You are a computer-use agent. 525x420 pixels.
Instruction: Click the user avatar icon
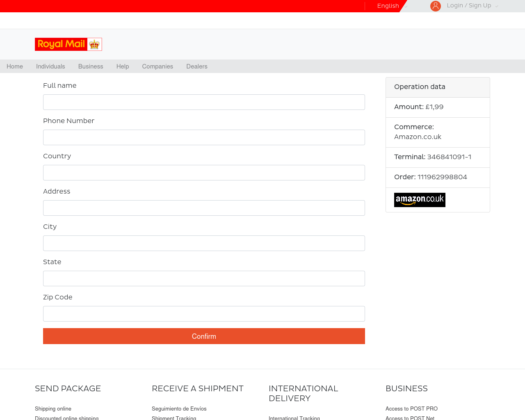[436, 6]
